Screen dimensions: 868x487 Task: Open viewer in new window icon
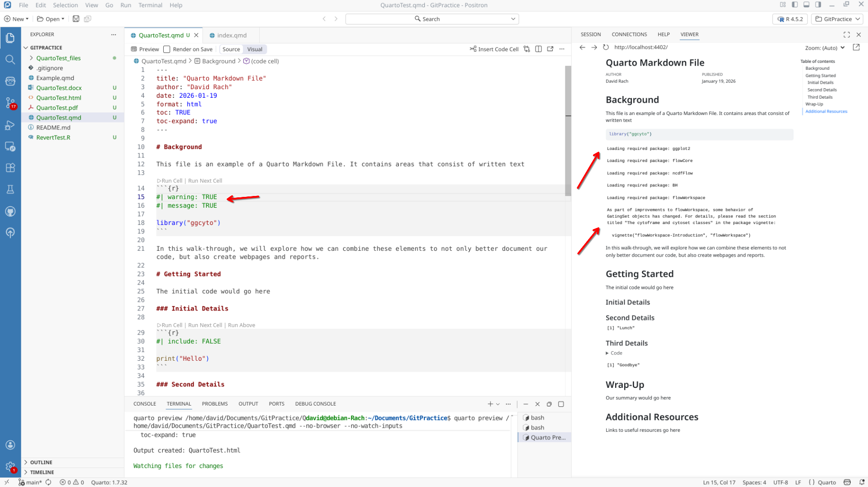pyautogui.click(x=856, y=48)
